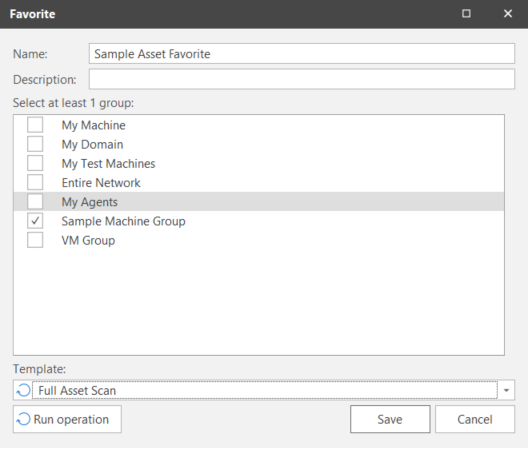Tick the My Test Machines checkbox
Screen dimensions: 528x449
pos(35,163)
